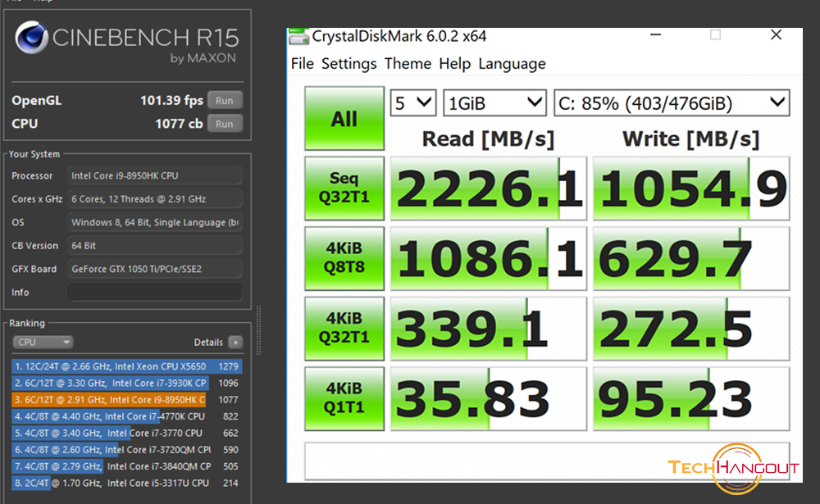Run the 4KiB Q1T1 test
Screen dimensions: 820x504
344,398
